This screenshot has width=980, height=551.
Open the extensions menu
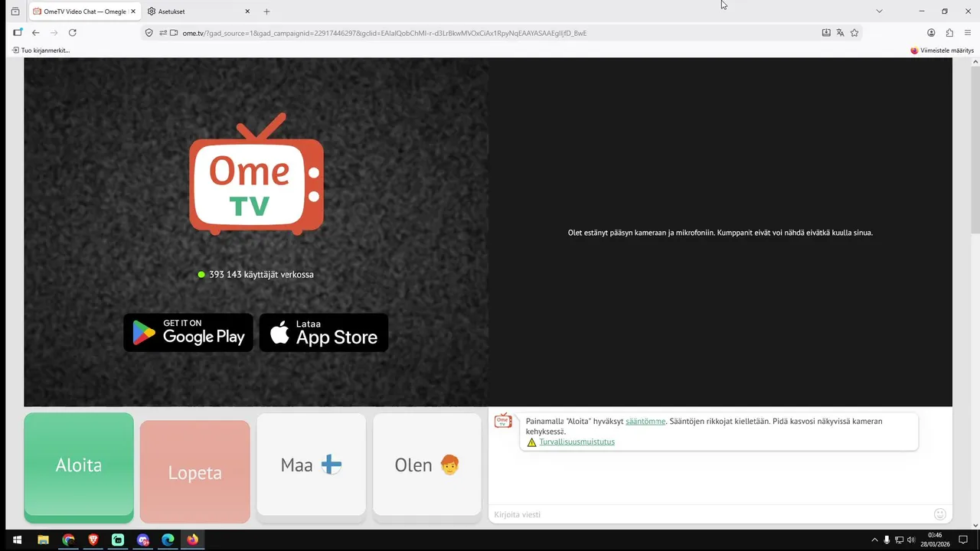(x=950, y=33)
